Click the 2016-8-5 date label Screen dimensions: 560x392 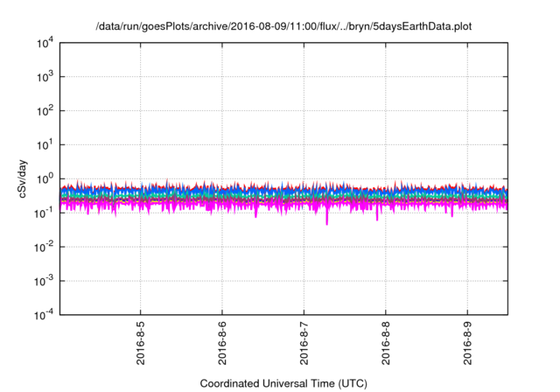pos(141,343)
